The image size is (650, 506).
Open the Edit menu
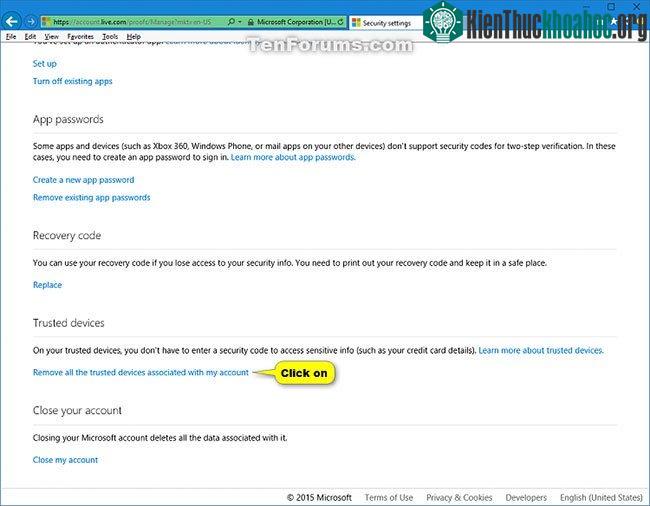(30, 36)
